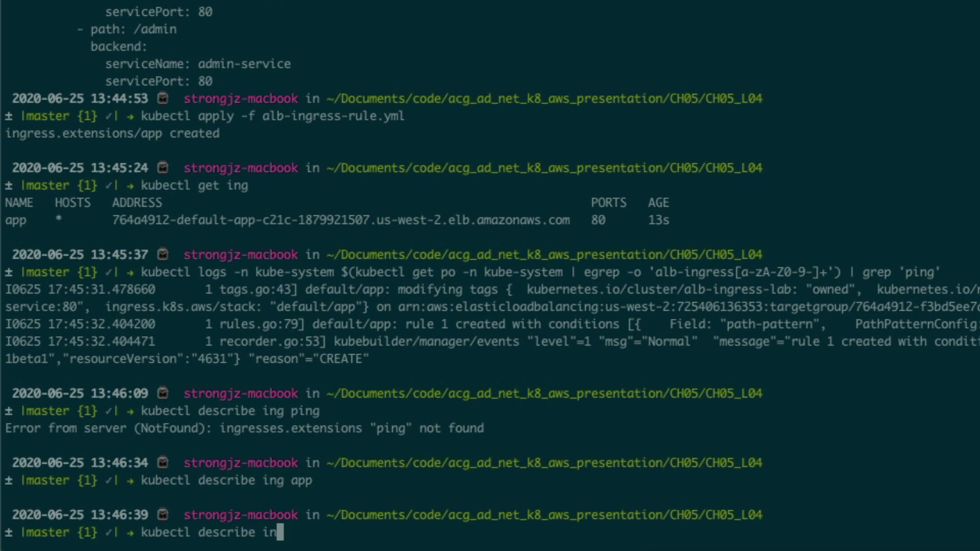Image resolution: width=980 pixels, height=551 pixels.
Task: Click the green arrow before 'kubectl describe ing ping'
Action: (131, 411)
